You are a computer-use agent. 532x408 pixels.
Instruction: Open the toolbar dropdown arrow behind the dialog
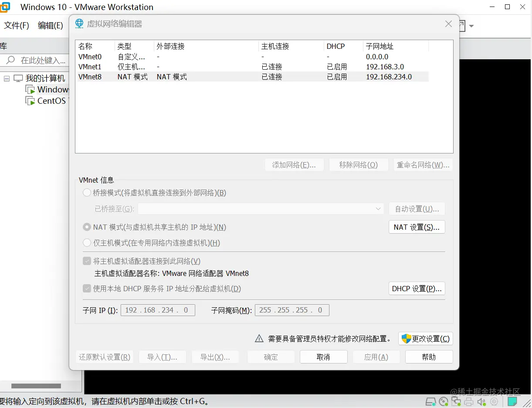471,26
